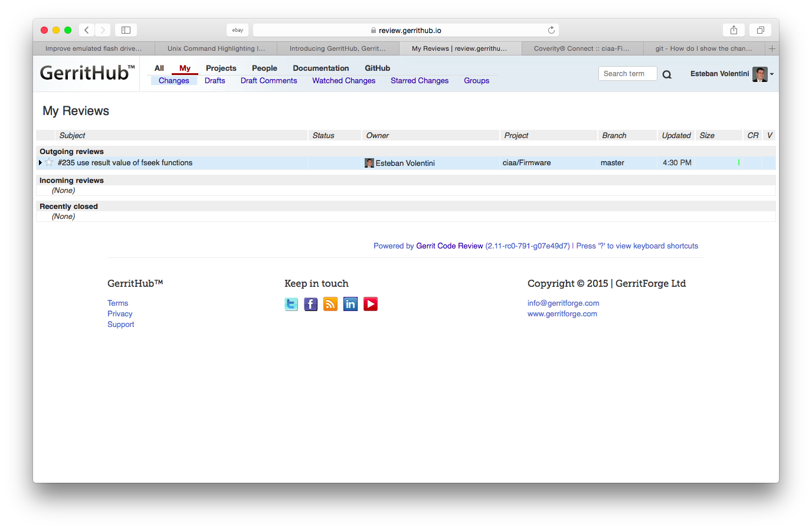Switch to 'git - How do I show' tab
Image resolution: width=812 pixels, height=530 pixels.
(x=704, y=48)
